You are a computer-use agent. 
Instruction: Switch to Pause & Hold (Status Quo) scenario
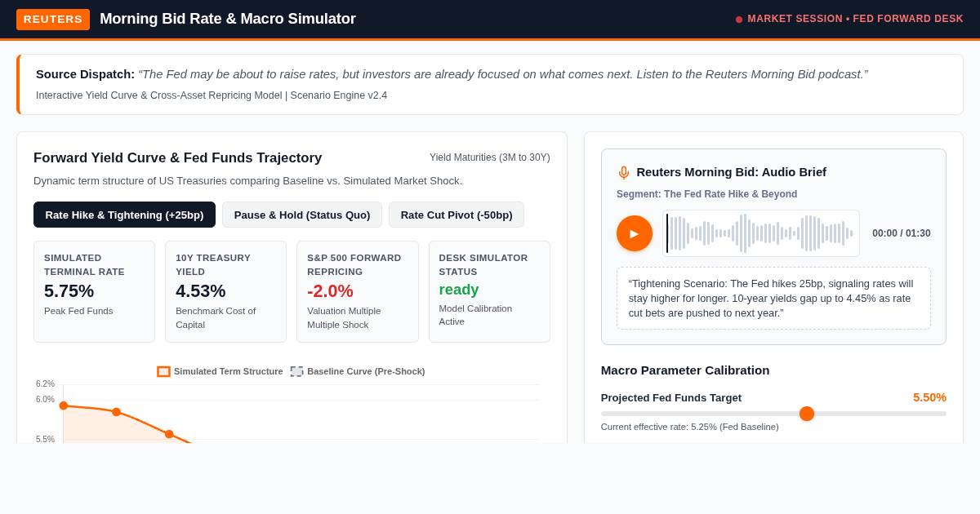coord(302,215)
